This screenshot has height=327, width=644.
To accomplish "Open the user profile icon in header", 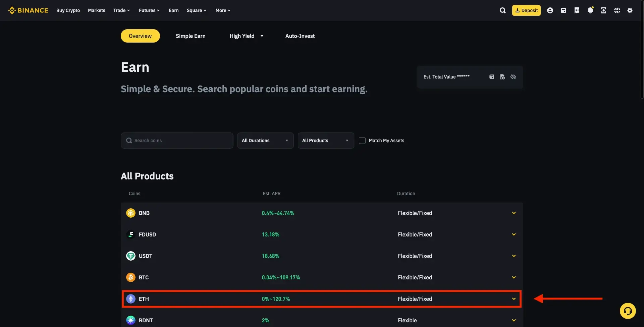I will pyautogui.click(x=550, y=10).
